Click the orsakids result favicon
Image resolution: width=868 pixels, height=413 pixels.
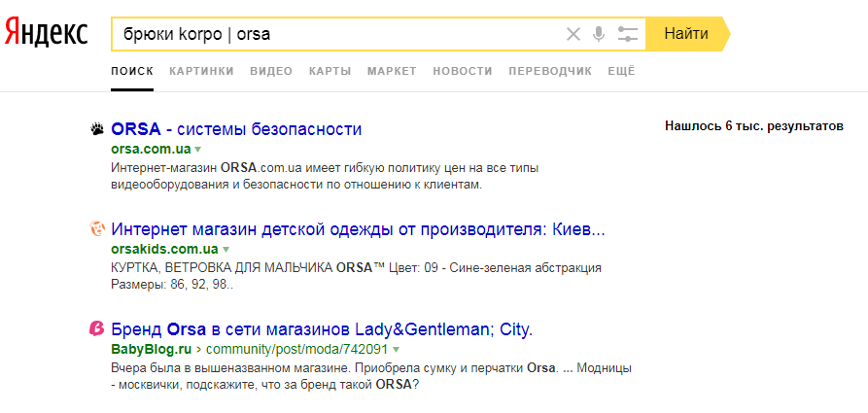(x=97, y=229)
